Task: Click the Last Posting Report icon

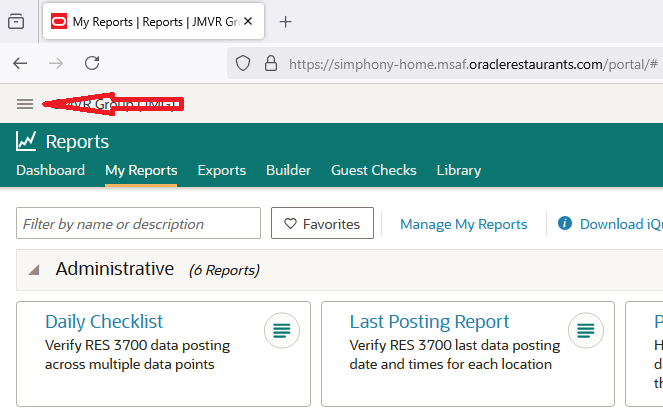Action: (x=586, y=329)
